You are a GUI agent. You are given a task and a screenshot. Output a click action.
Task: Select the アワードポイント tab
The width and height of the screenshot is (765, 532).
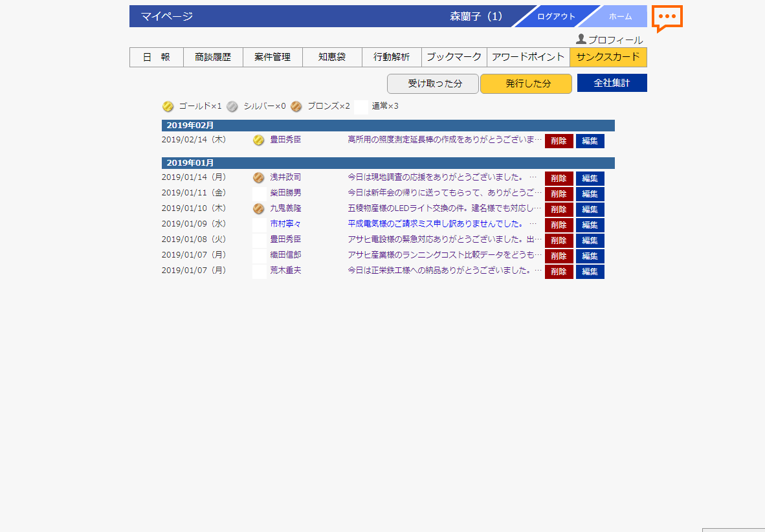pyautogui.click(x=528, y=57)
